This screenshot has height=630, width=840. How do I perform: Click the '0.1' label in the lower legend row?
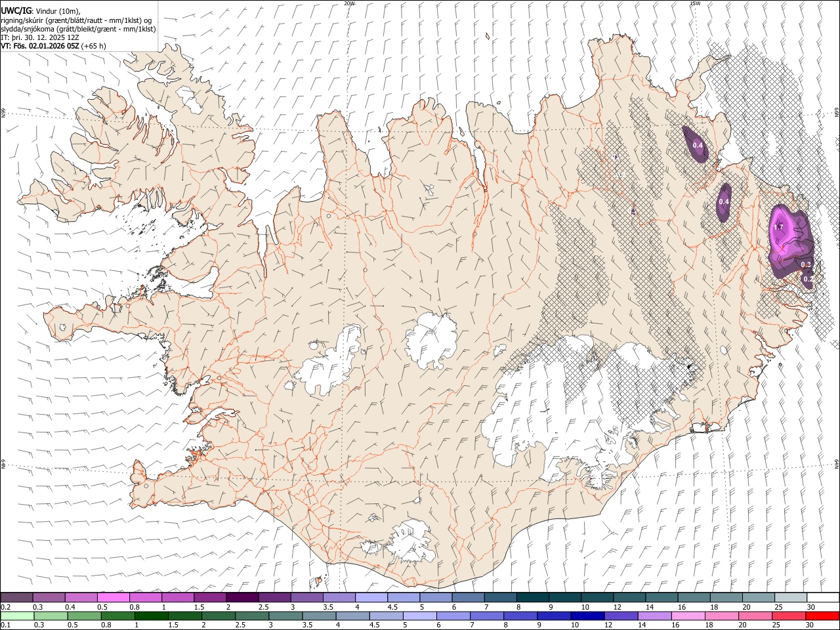(6, 625)
